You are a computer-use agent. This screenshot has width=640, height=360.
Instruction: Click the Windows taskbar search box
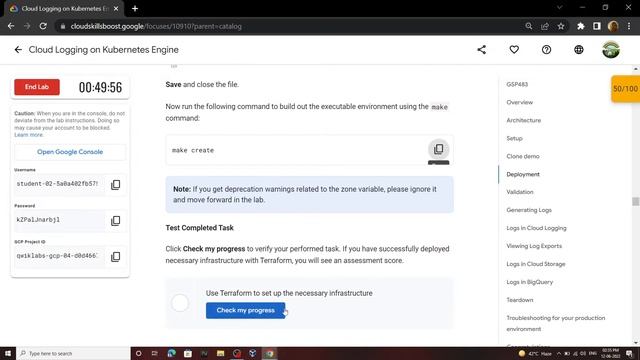pos(73,353)
